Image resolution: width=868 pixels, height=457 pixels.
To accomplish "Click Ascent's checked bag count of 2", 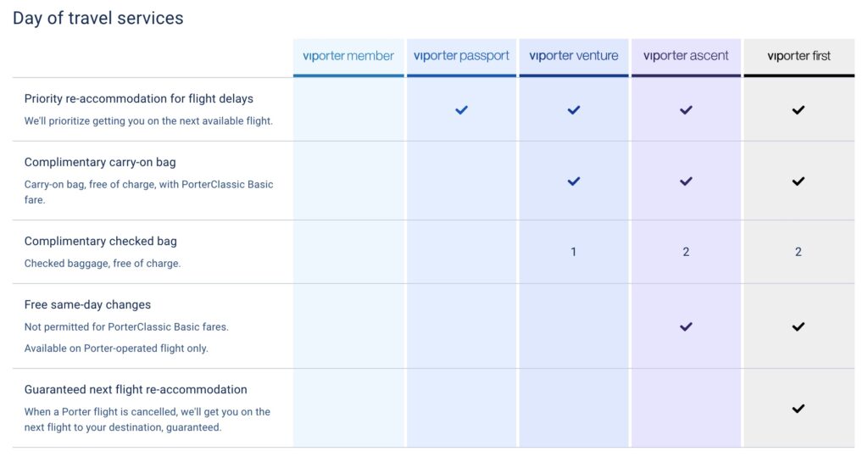I will pyautogui.click(x=686, y=252).
